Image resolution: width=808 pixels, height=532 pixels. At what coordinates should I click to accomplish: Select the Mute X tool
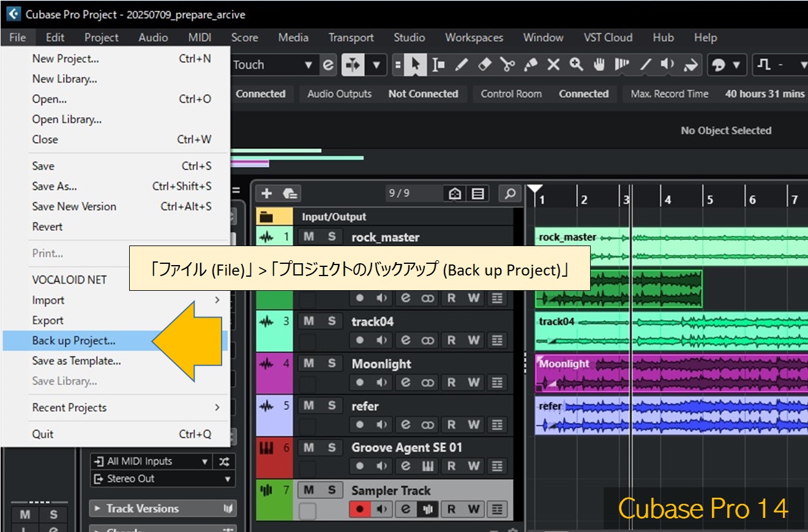tap(553, 65)
